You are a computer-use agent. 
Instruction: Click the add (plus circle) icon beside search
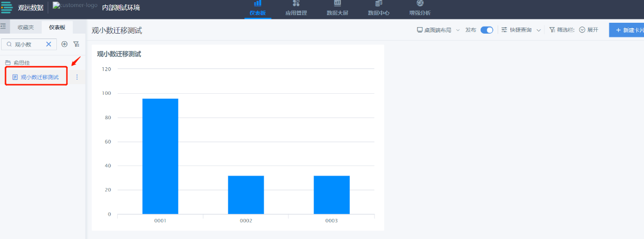(x=65, y=44)
